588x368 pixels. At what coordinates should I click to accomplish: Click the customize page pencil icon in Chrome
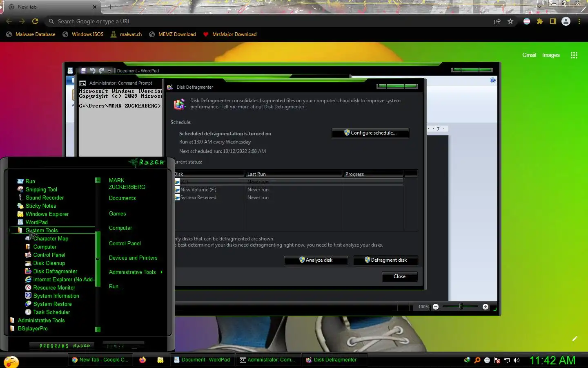[575, 339]
